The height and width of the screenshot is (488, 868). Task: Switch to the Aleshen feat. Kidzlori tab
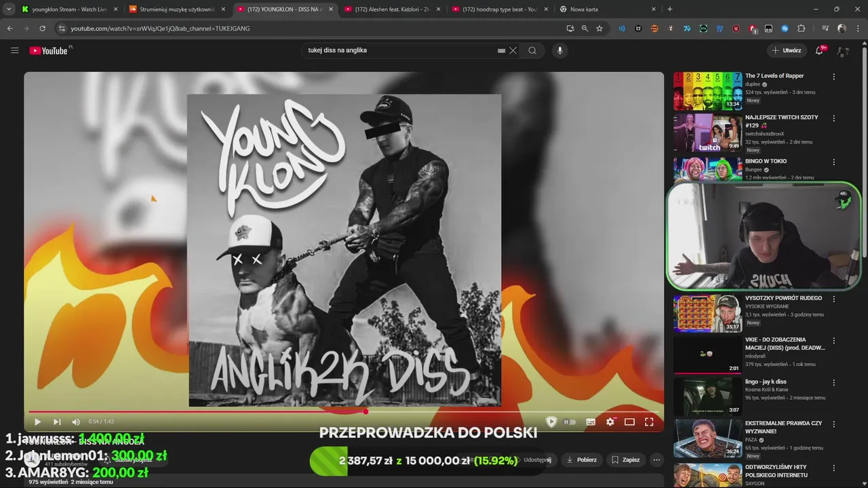tap(392, 9)
